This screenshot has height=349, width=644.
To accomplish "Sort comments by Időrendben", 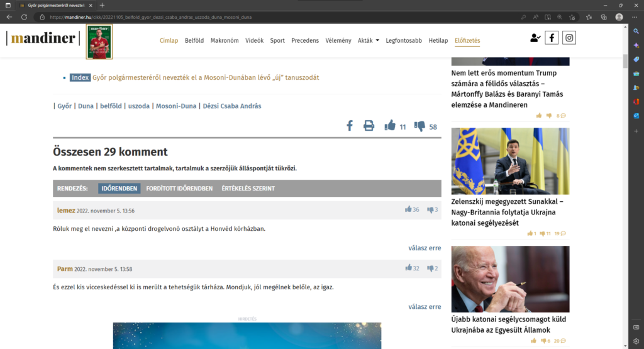I will click(119, 188).
